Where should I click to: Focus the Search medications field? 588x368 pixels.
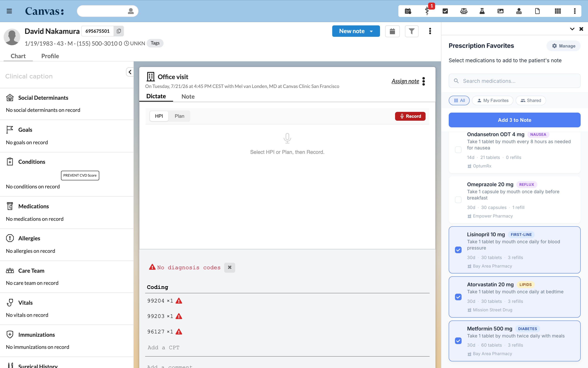514,81
